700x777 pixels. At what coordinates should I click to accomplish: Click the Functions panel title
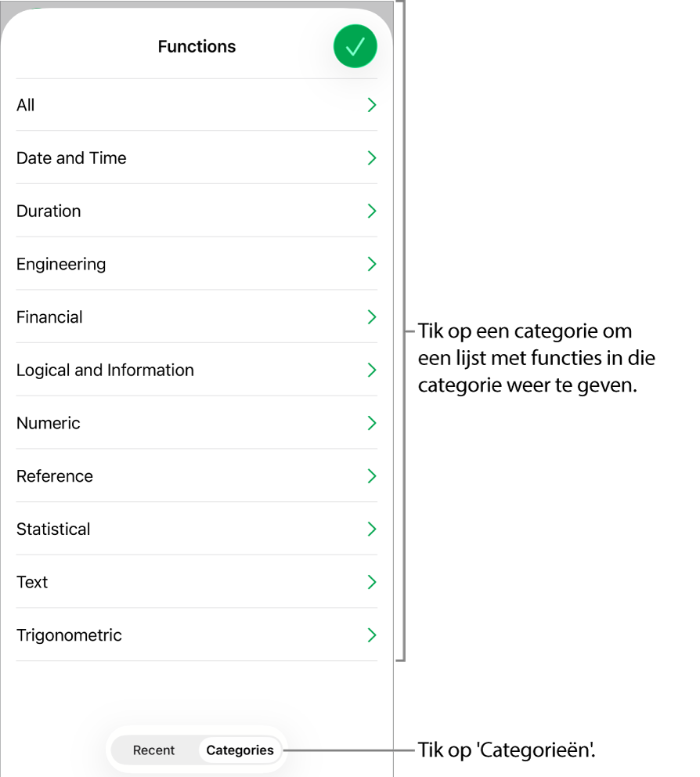point(197,47)
